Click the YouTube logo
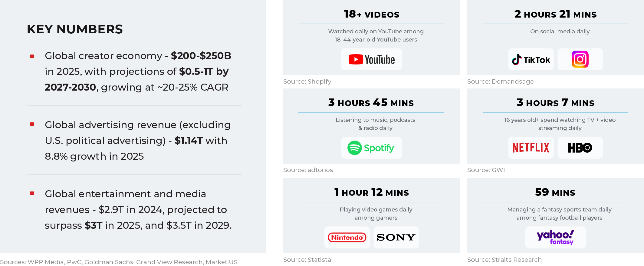Image resolution: width=644 pixels, height=266 pixels. (x=371, y=59)
